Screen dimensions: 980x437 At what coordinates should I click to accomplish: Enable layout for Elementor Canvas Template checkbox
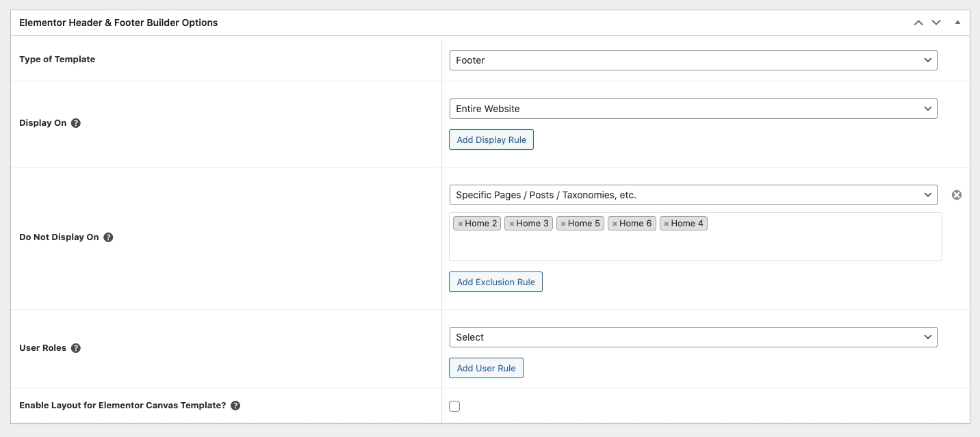[x=454, y=406]
